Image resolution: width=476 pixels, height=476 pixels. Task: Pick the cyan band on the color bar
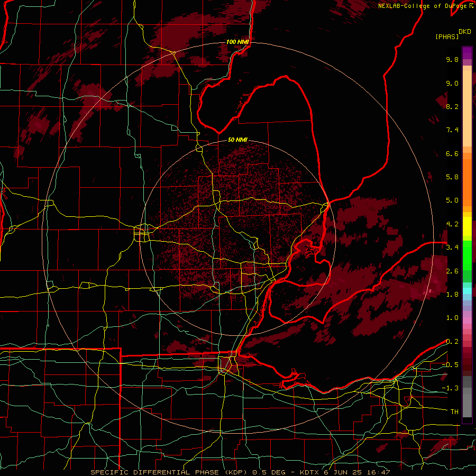coord(467,291)
